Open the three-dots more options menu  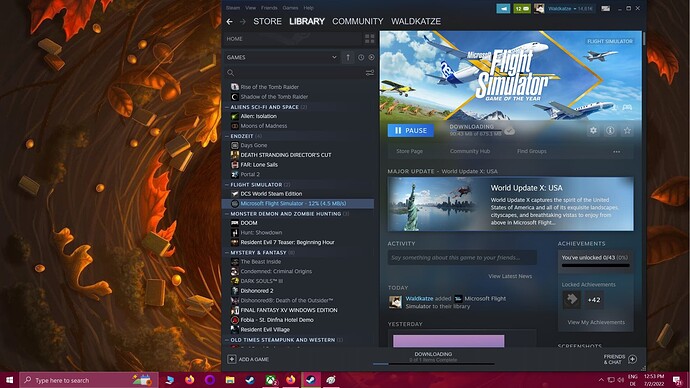(617, 151)
